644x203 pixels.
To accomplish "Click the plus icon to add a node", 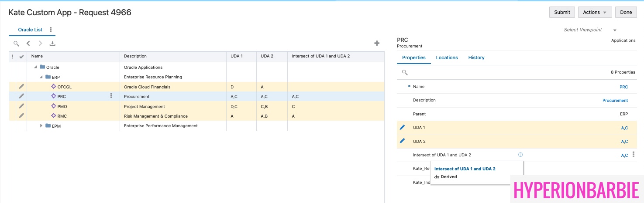I will tap(377, 43).
